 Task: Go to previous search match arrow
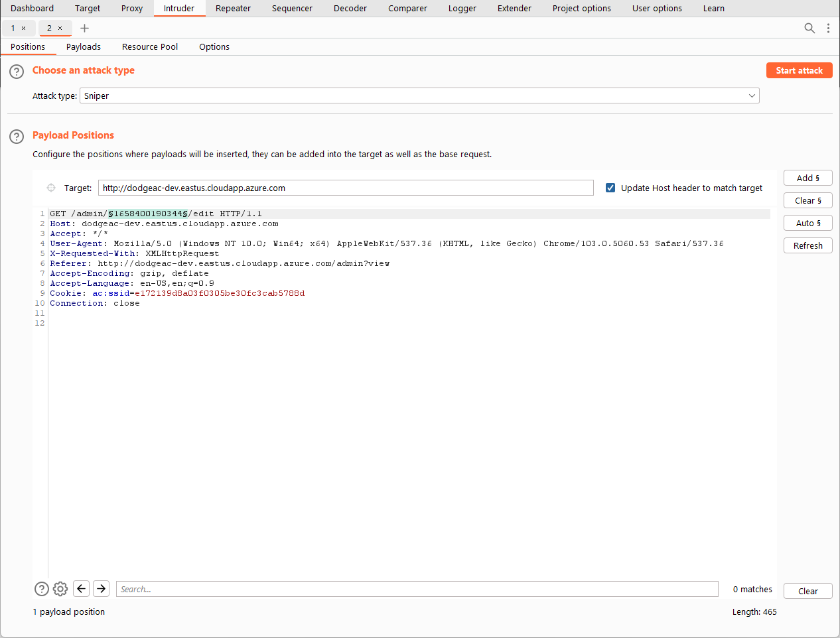[x=82, y=589]
